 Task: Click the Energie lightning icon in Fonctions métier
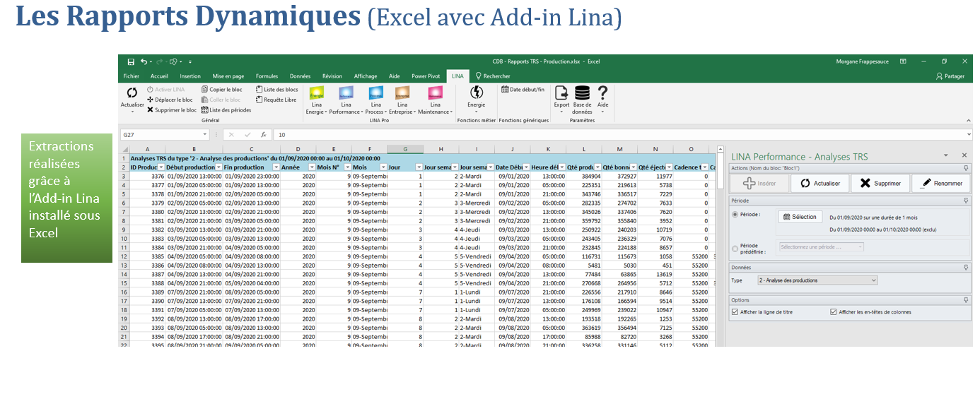[x=477, y=93]
